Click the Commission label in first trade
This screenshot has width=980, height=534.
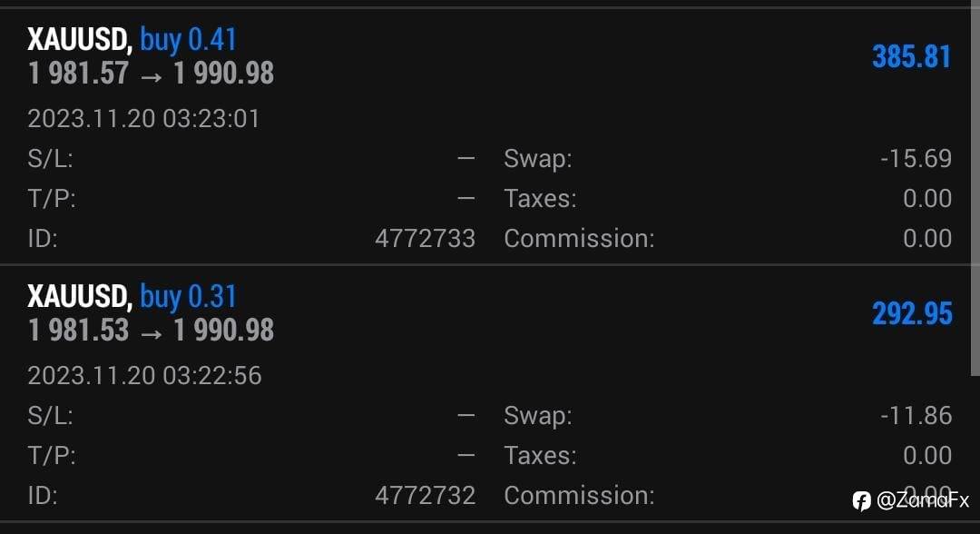pos(579,238)
